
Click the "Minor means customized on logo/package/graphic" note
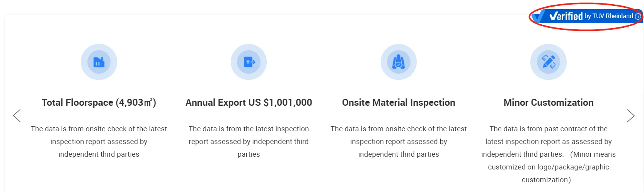coord(548,167)
